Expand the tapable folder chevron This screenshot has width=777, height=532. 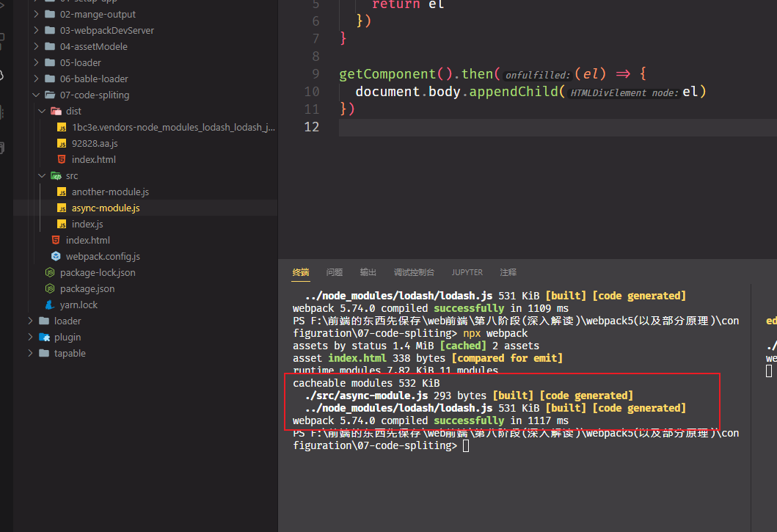point(30,353)
